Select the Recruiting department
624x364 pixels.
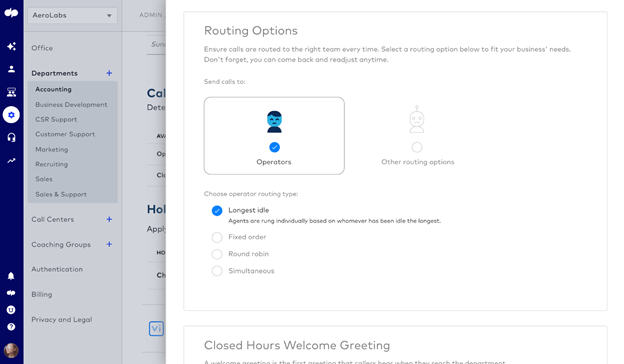point(51,164)
